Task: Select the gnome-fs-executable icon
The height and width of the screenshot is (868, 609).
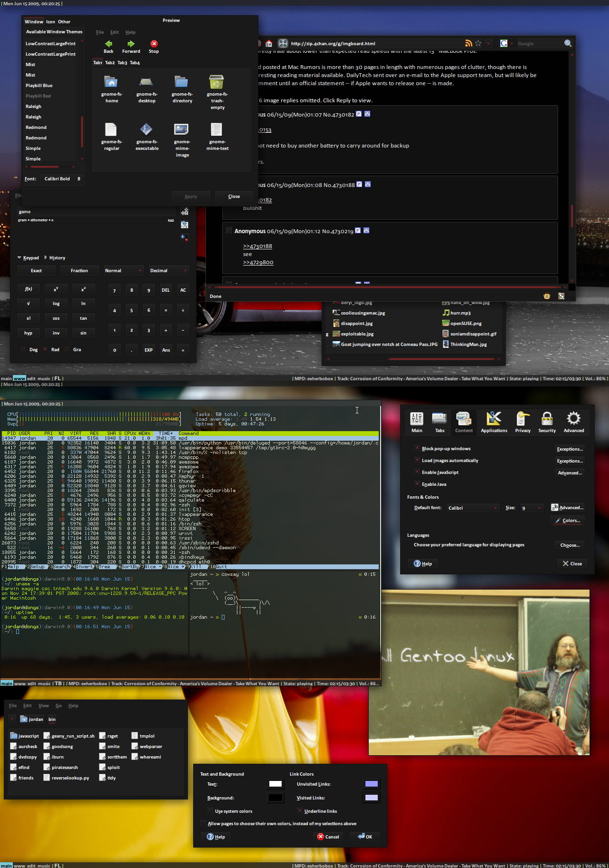Action: pos(147,129)
